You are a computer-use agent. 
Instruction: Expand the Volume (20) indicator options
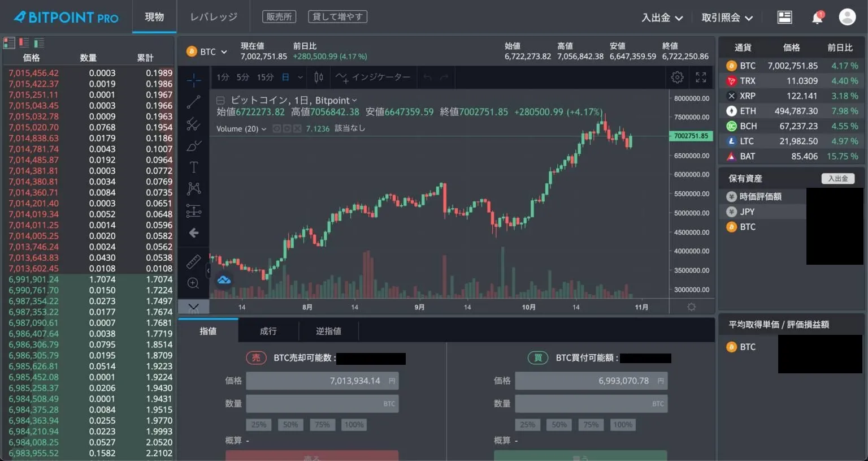(x=263, y=129)
